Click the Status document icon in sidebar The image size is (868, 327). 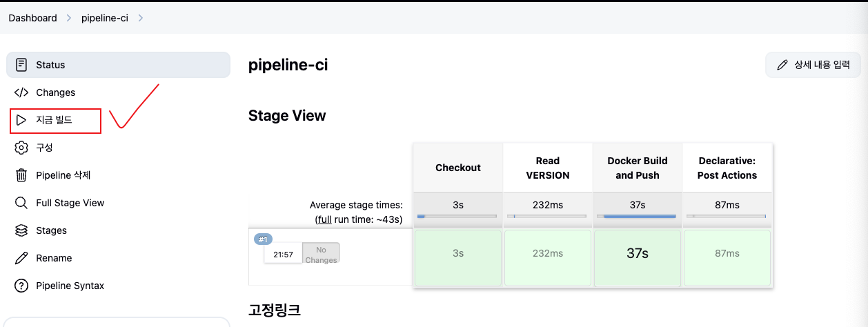click(x=21, y=65)
